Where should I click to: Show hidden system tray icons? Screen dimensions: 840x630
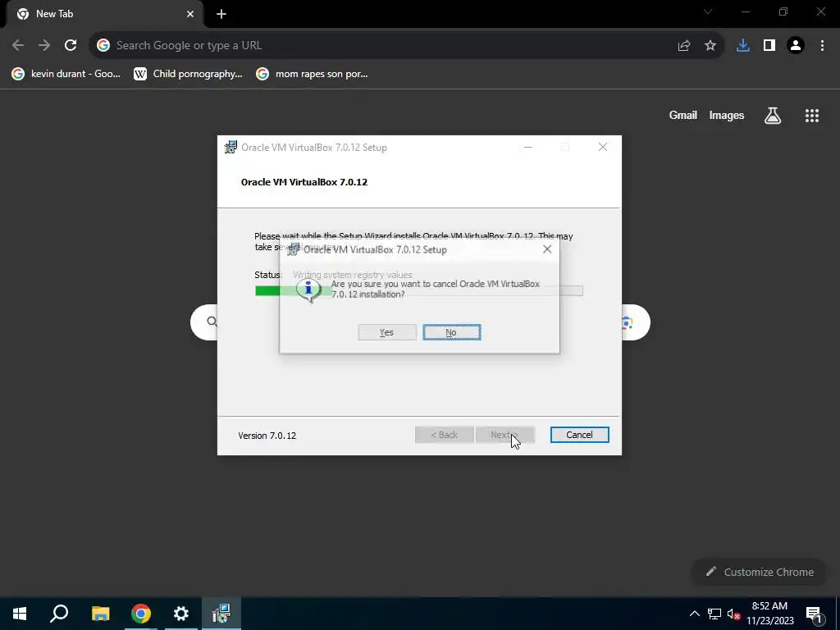pyautogui.click(x=694, y=614)
